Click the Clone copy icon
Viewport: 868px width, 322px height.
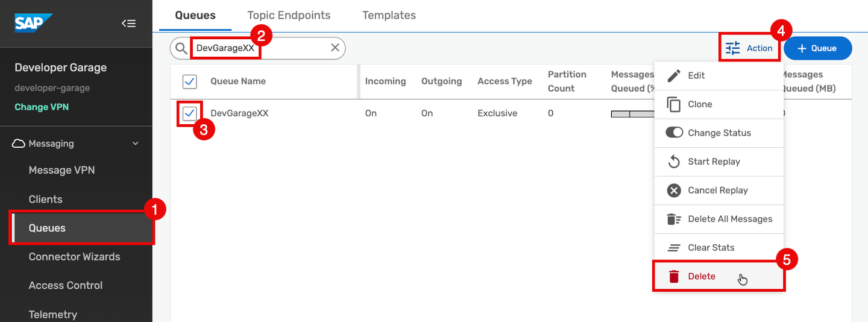tap(674, 104)
